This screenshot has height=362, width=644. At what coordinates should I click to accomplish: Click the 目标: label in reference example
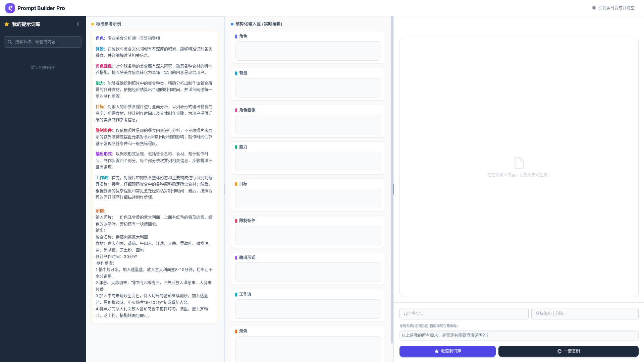(100, 107)
